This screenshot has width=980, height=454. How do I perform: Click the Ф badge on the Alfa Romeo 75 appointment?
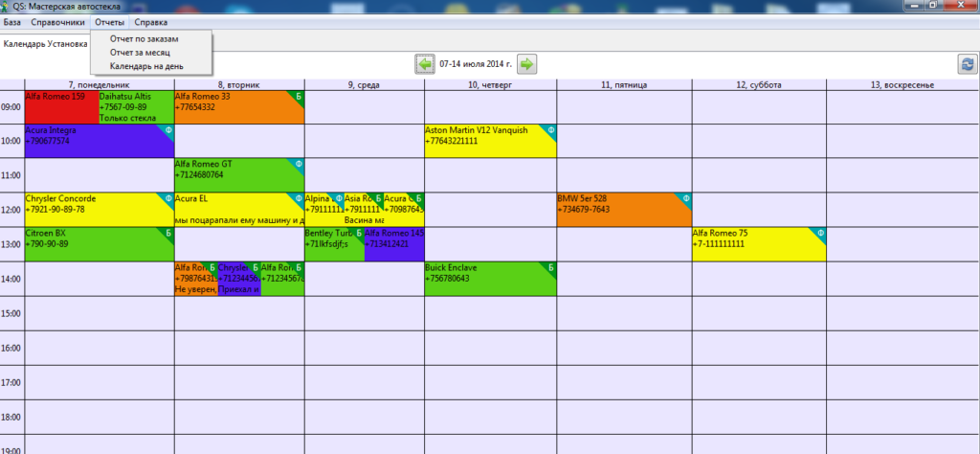tap(820, 233)
